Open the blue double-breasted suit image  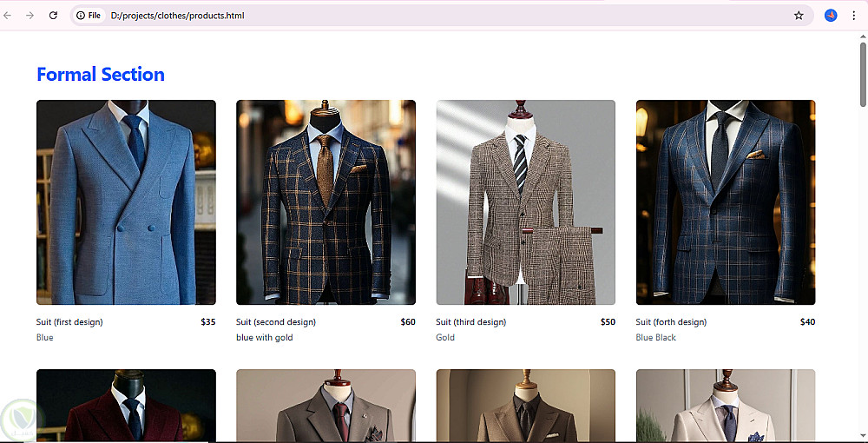coord(126,202)
